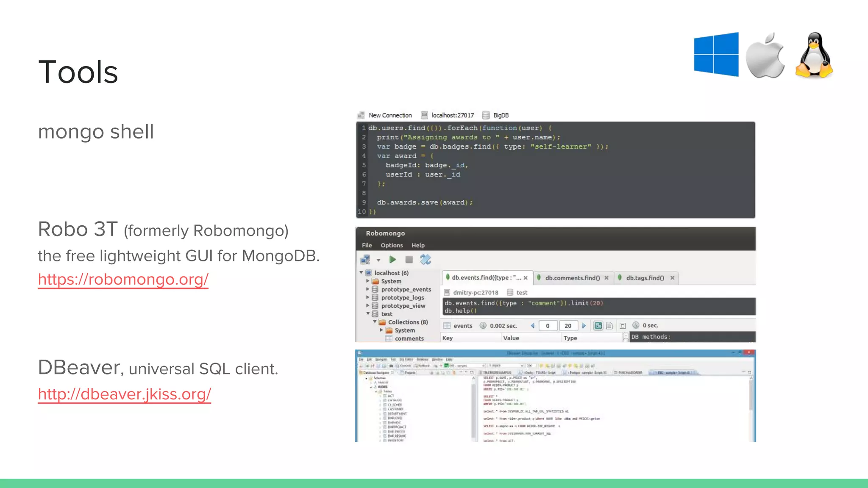868x488 pixels.
Task: Click the orientation rotate toolbar icon
Action: tap(426, 260)
